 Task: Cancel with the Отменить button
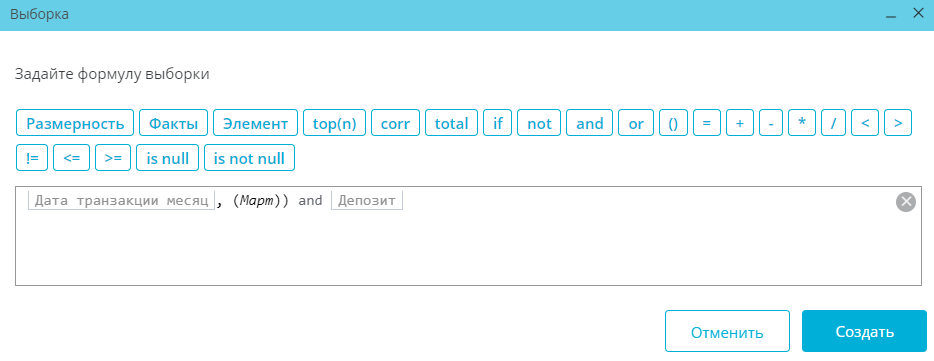click(x=727, y=331)
